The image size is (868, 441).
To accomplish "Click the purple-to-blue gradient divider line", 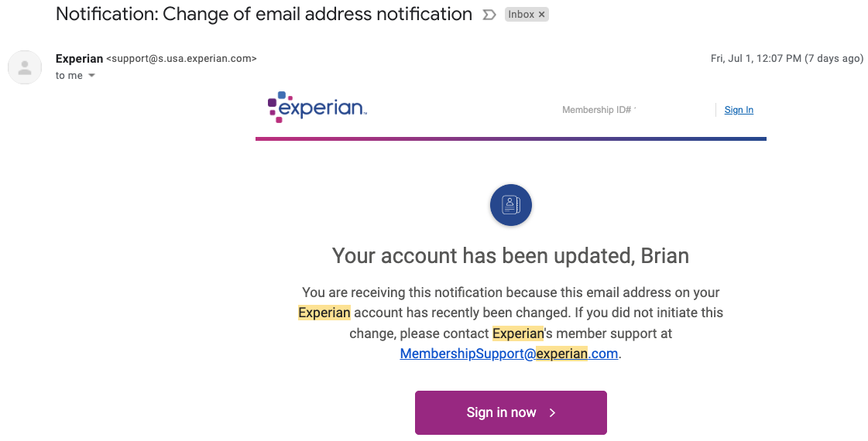I will 511,139.
